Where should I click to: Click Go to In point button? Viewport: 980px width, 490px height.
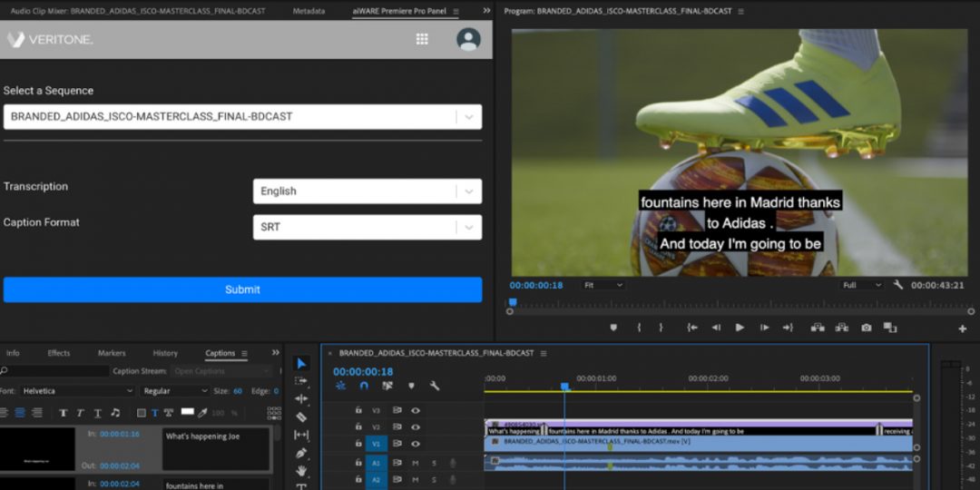coord(691,328)
